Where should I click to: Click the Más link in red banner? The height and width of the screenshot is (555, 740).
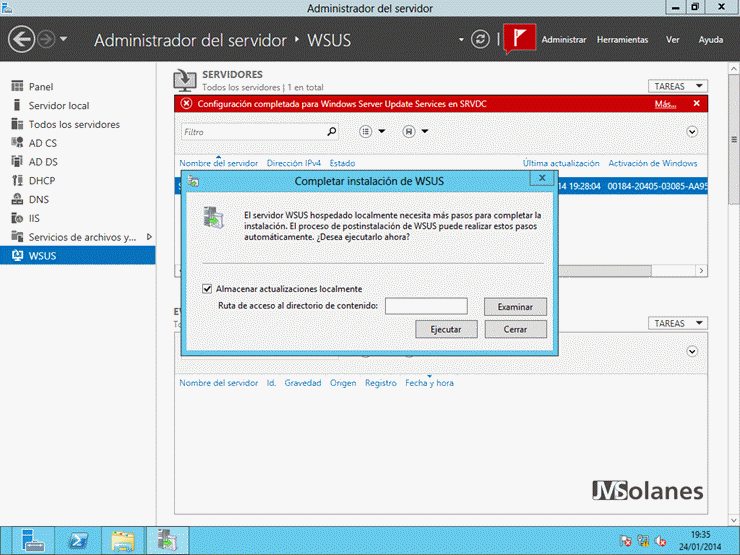coord(665,104)
